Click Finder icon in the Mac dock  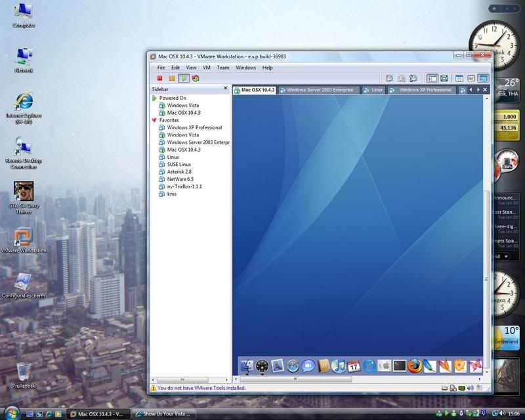click(247, 366)
